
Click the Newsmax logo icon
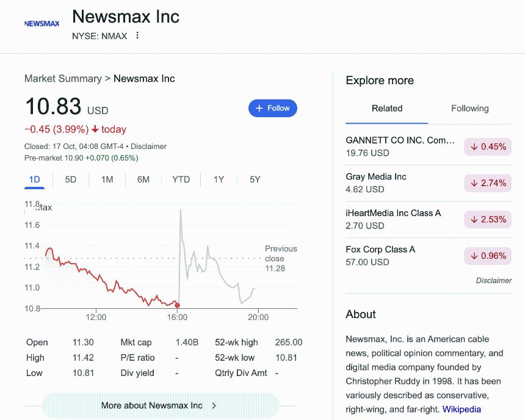(42, 24)
